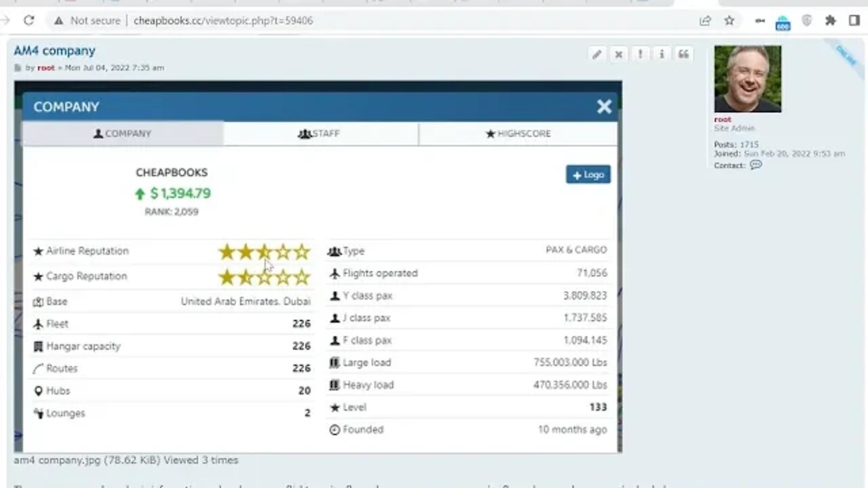Open the extension showing the 600 badge
Viewport: 868px width, 488px height.
[783, 22]
